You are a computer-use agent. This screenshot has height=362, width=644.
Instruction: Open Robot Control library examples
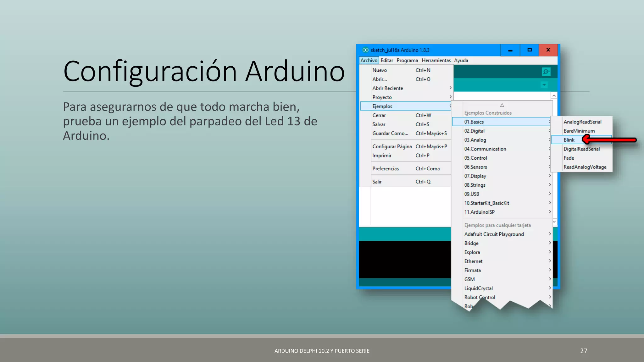click(x=502, y=297)
